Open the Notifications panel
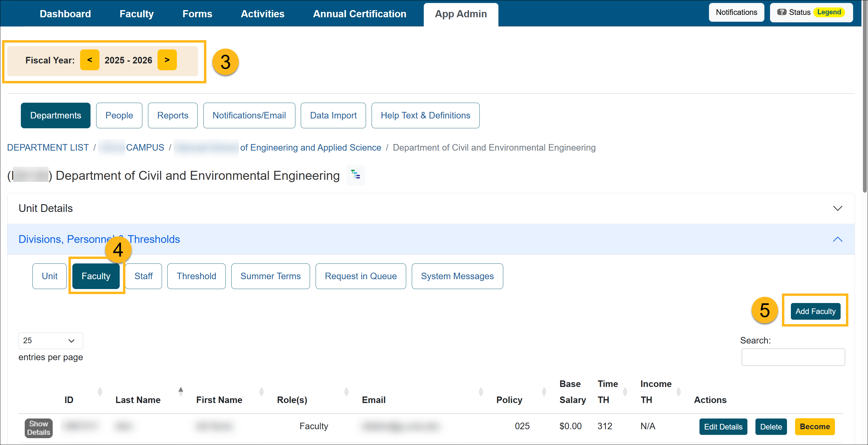 point(737,12)
